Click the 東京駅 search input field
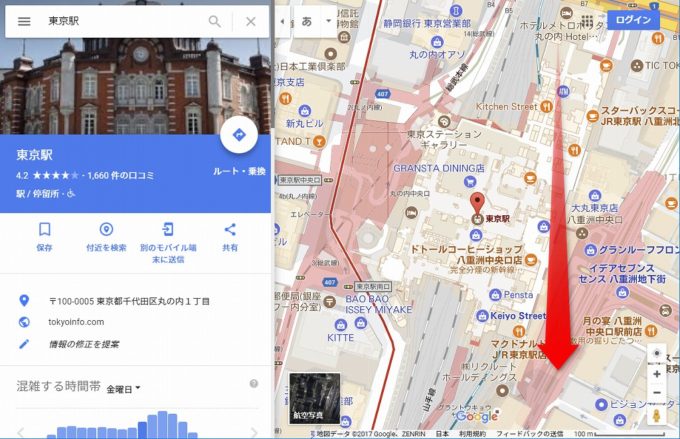The height and width of the screenshot is (439, 680). [x=120, y=21]
